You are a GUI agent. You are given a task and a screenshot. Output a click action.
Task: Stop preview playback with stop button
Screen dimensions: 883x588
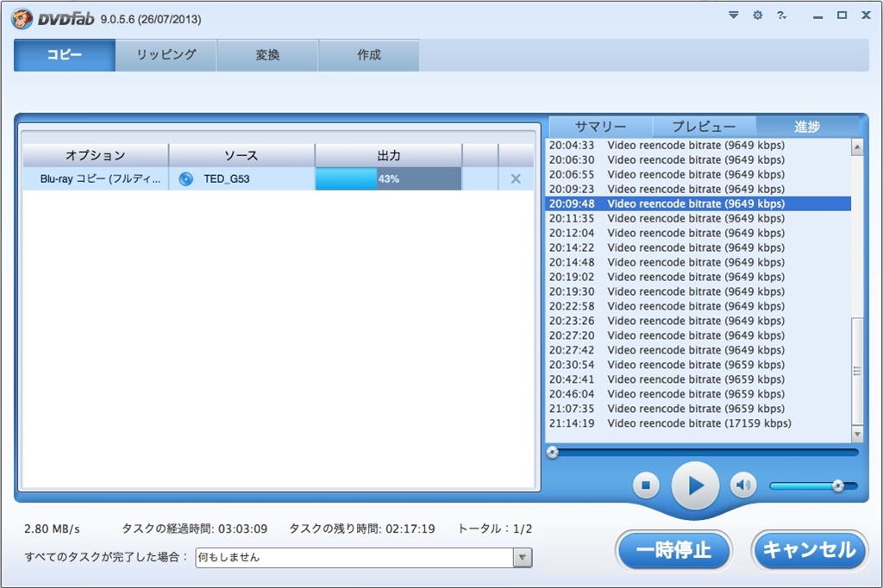tap(646, 485)
